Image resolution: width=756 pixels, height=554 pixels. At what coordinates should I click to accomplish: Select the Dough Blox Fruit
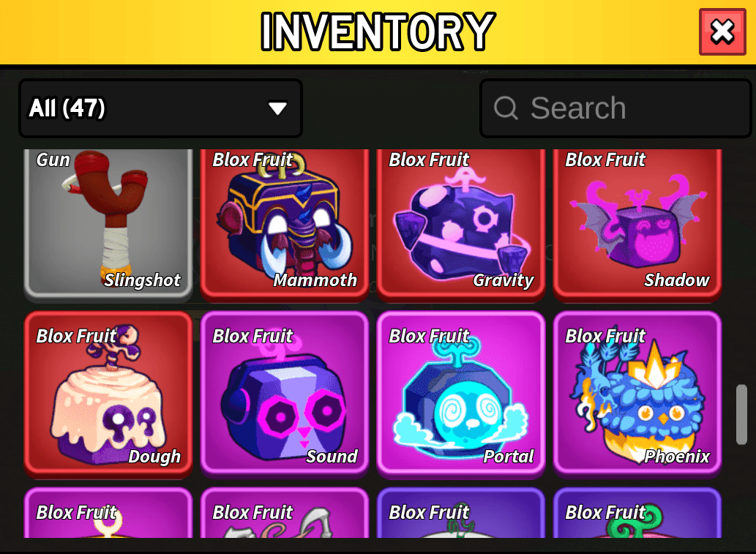pyautogui.click(x=108, y=393)
